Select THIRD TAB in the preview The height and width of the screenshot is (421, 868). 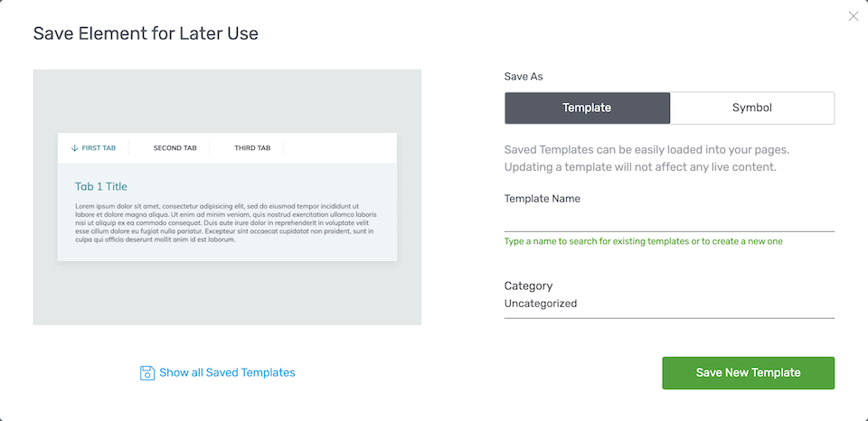[252, 148]
